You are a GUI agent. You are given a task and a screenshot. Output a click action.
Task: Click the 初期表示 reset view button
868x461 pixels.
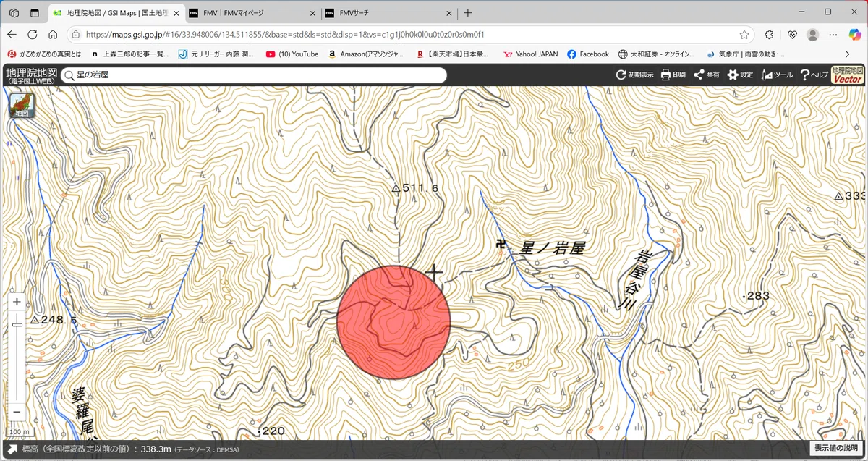635,75
